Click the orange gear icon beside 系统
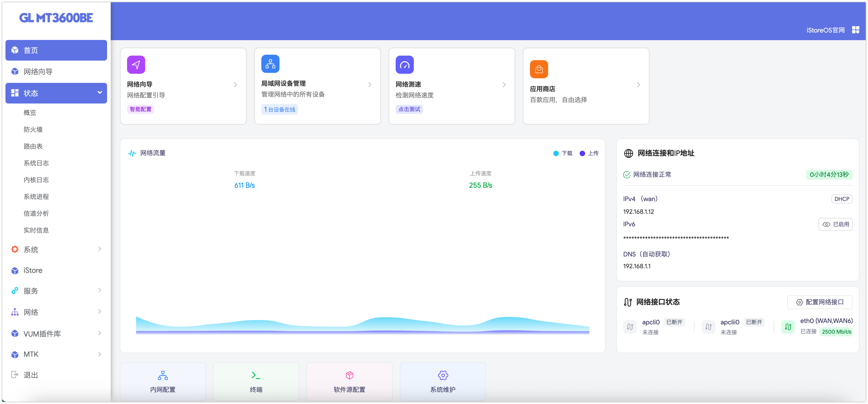This screenshot has height=404, width=868. (15, 249)
